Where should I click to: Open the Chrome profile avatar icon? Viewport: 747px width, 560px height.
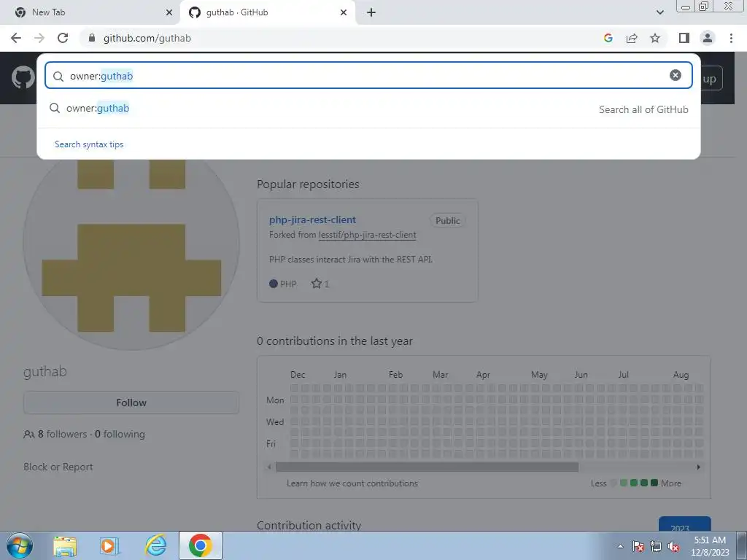708,38
